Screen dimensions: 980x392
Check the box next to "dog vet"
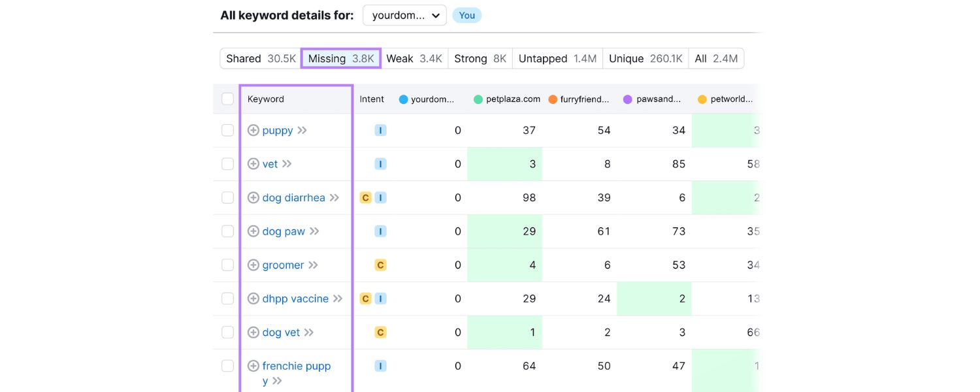pyautogui.click(x=227, y=332)
